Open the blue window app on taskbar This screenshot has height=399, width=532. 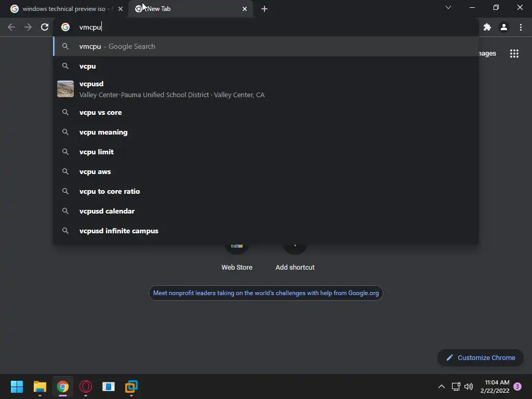[x=109, y=387]
